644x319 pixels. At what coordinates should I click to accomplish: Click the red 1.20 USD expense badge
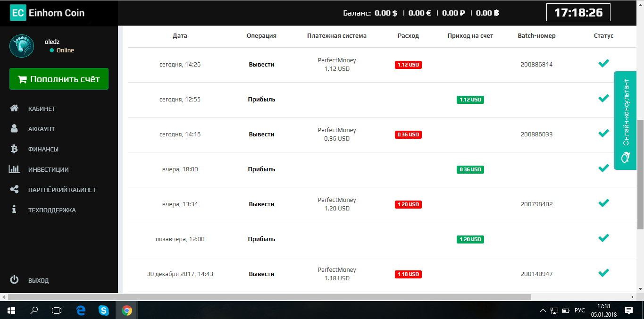coord(408,204)
